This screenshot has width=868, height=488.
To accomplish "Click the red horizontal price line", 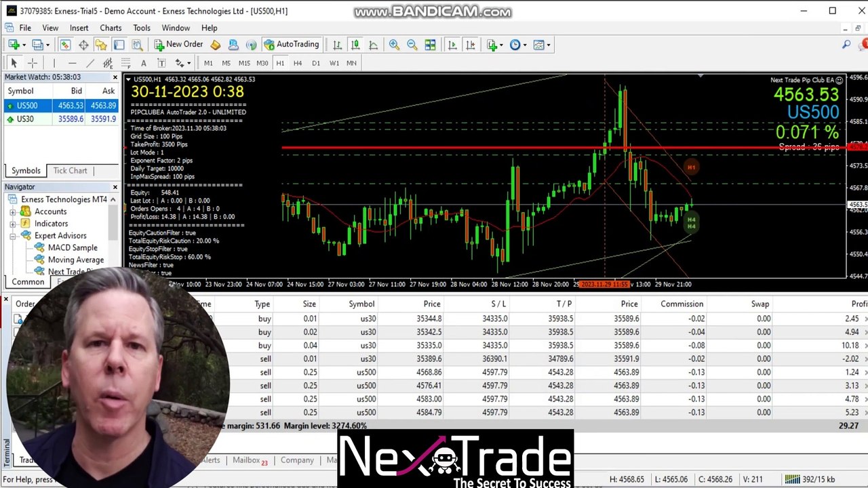I will click(x=563, y=147).
